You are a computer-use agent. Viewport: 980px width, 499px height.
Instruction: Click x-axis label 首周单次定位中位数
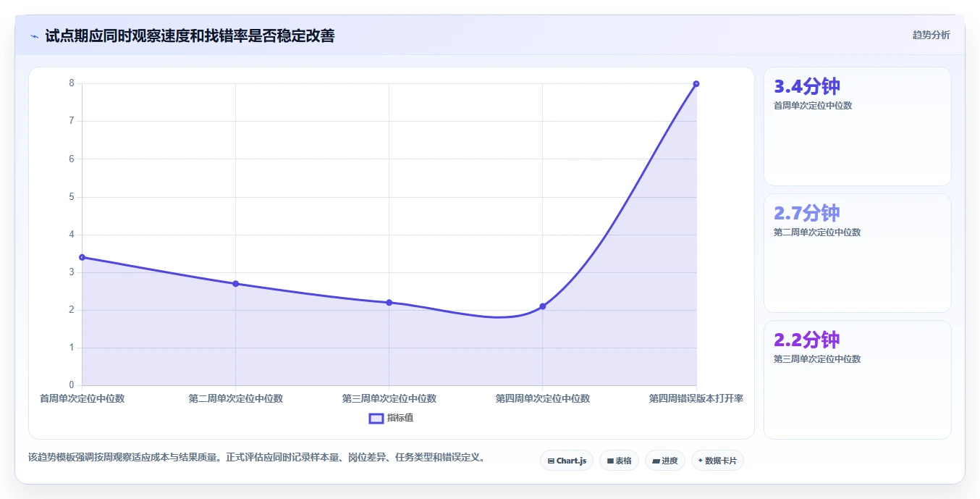click(x=82, y=398)
